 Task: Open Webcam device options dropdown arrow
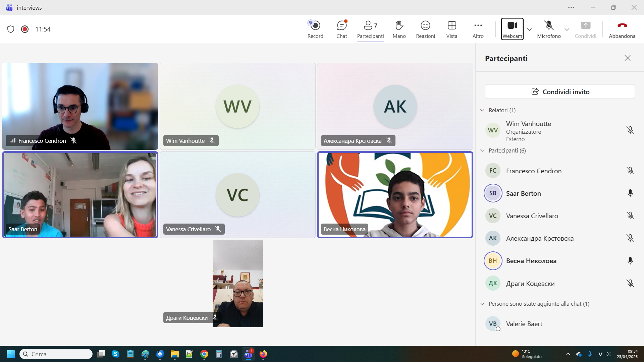pyautogui.click(x=529, y=29)
